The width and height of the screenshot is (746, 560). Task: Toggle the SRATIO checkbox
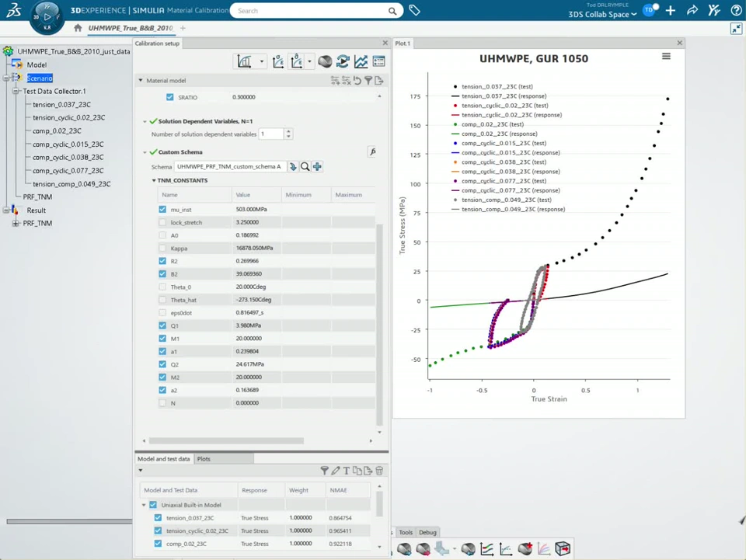(170, 97)
